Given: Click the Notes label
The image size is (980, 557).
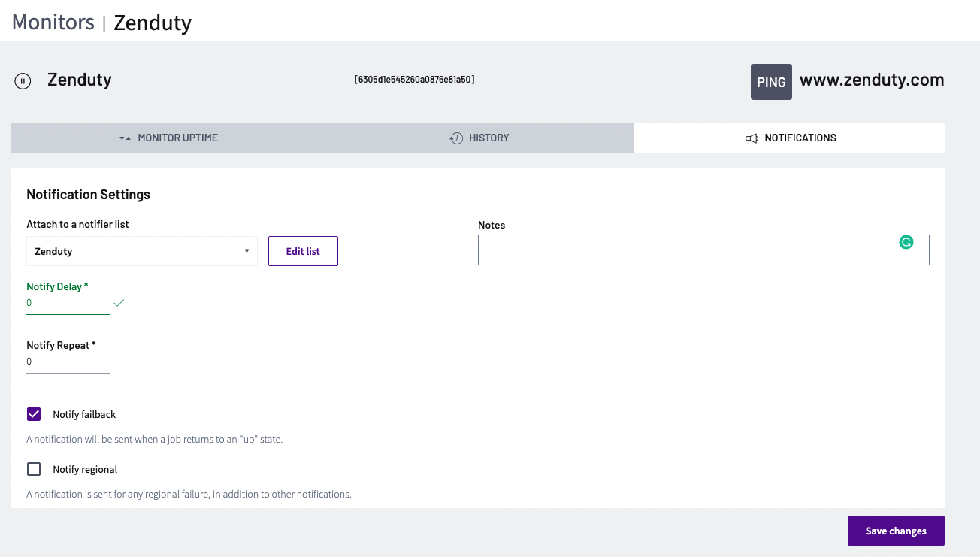Looking at the screenshot, I should coord(492,225).
